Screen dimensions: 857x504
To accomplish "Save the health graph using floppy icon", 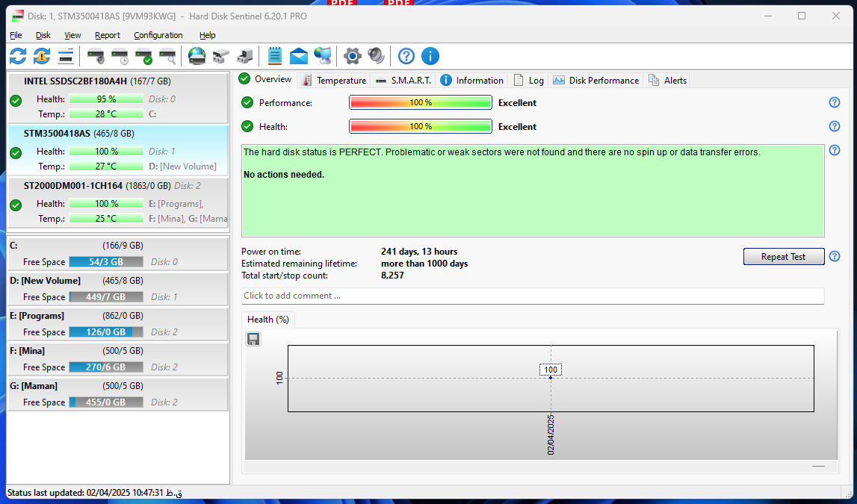I will click(253, 340).
